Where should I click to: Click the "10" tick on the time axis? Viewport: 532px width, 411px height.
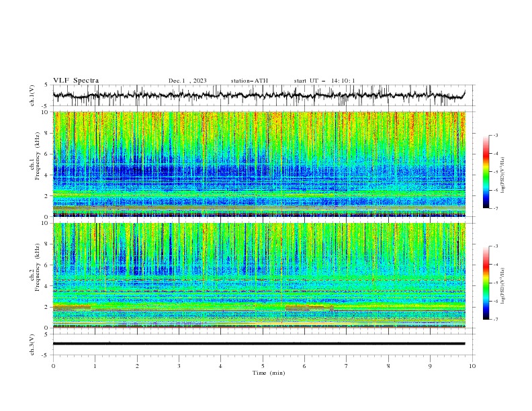click(472, 366)
